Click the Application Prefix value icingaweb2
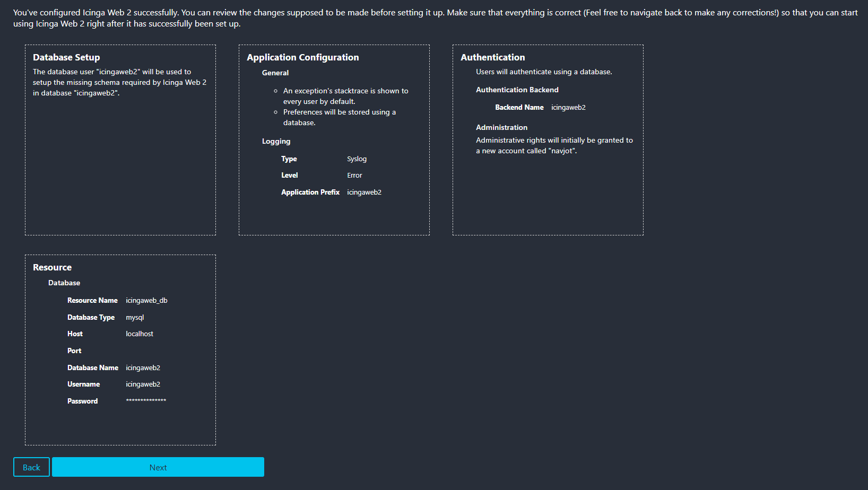This screenshot has width=868, height=490. click(364, 192)
